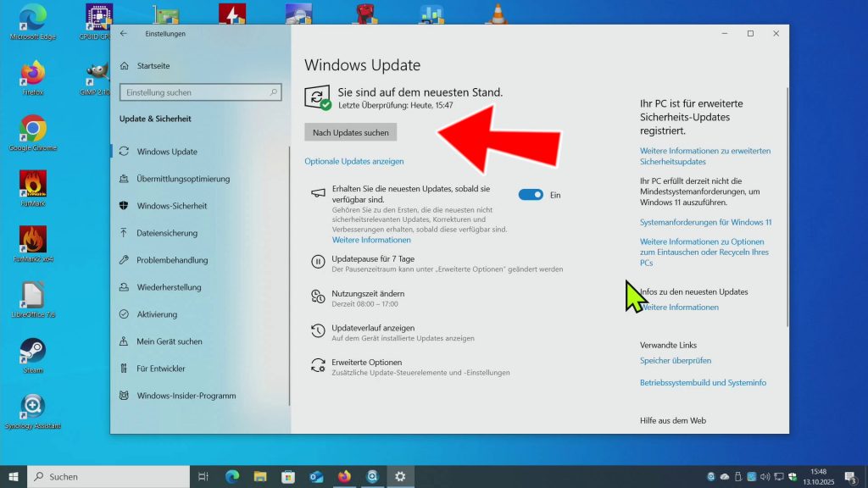The width and height of the screenshot is (868, 488).
Task: Click the back arrow in Einstellungen
Action: (124, 34)
